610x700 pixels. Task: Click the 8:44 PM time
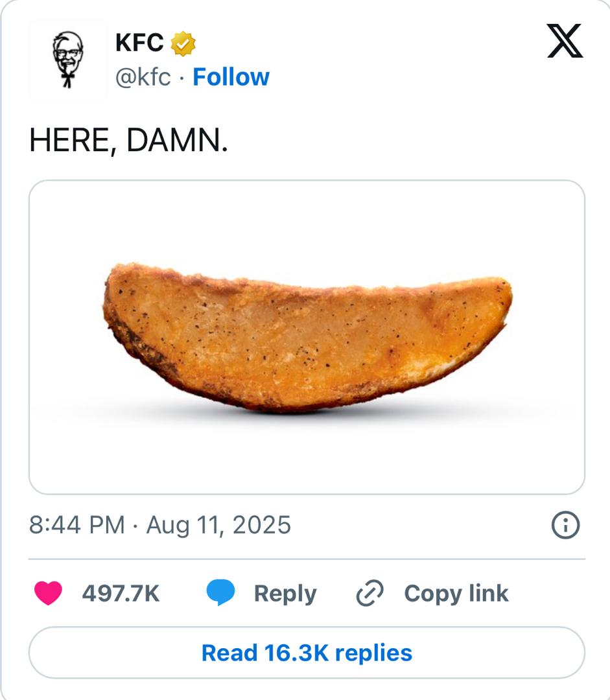pos(76,524)
